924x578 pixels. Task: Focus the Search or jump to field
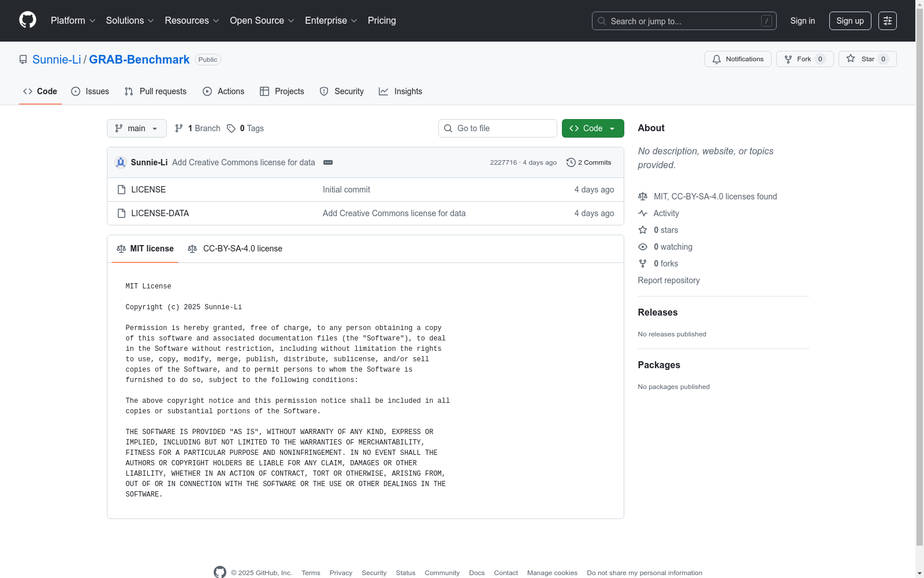point(684,21)
